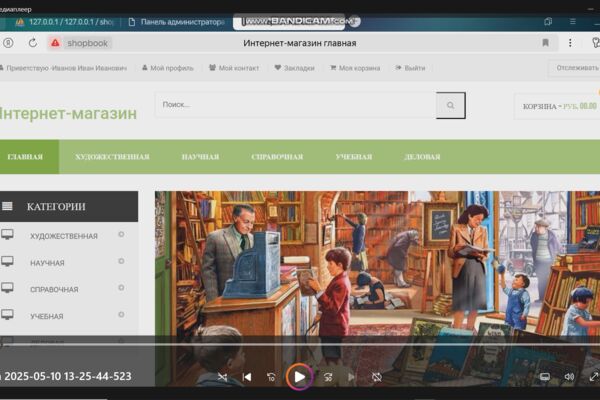
Task: Select the НАУЧНАЯ item in green menu
Action: (200, 157)
